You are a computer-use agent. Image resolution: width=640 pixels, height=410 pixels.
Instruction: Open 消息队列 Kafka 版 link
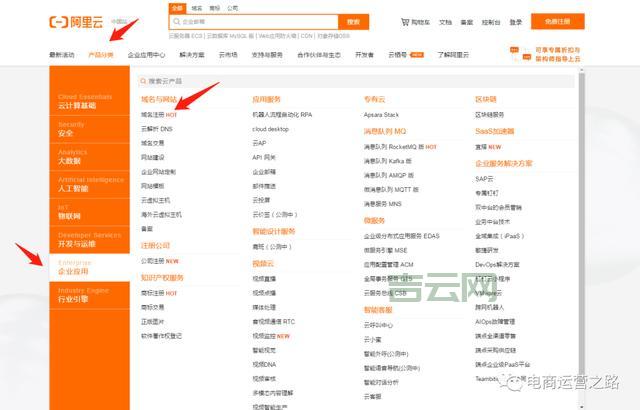point(387,161)
